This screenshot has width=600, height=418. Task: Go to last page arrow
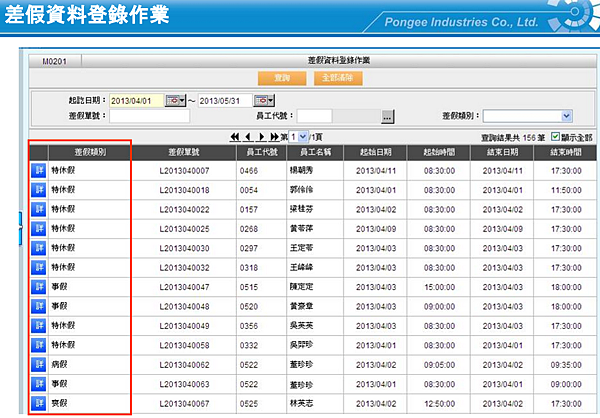pos(274,137)
